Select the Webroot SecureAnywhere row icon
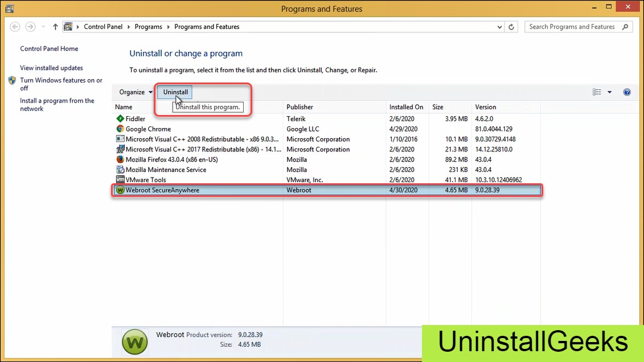This screenshot has height=362, width=644. coord(120,190)
